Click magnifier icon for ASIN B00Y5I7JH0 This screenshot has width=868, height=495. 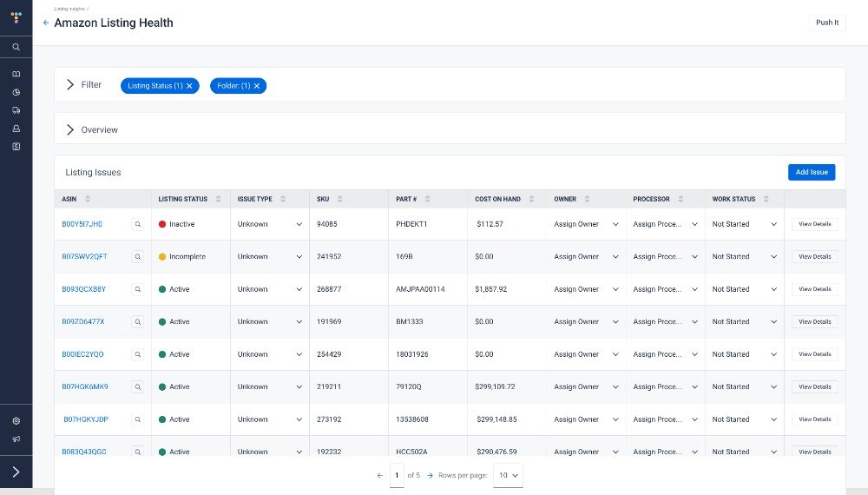click(138, 224)
